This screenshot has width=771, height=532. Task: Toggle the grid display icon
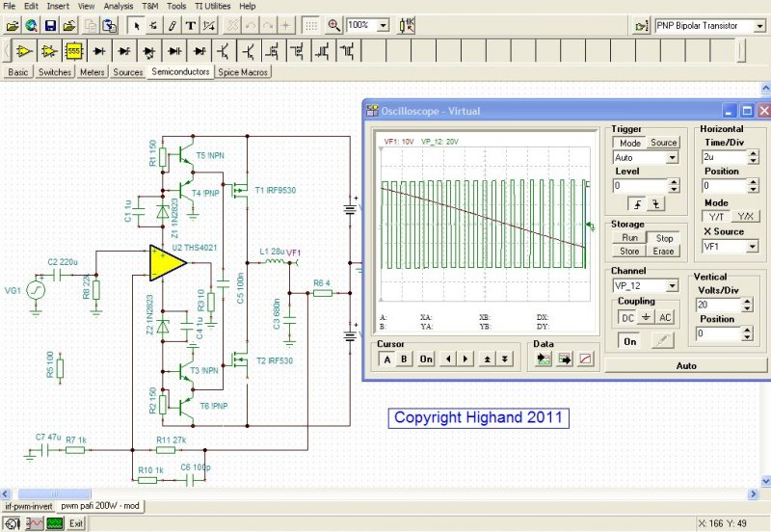(x=310, y=26)
